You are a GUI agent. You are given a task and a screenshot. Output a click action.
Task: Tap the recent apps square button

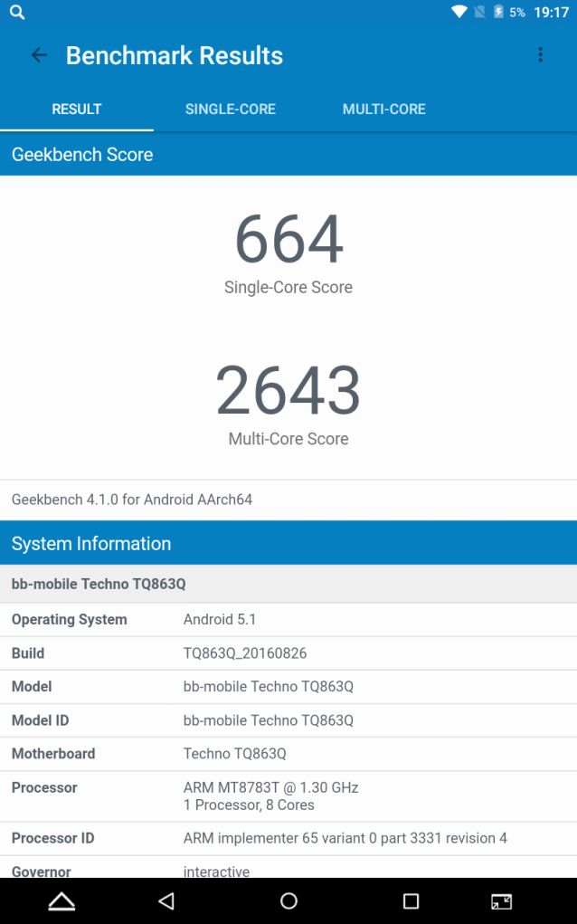(411, 901)
